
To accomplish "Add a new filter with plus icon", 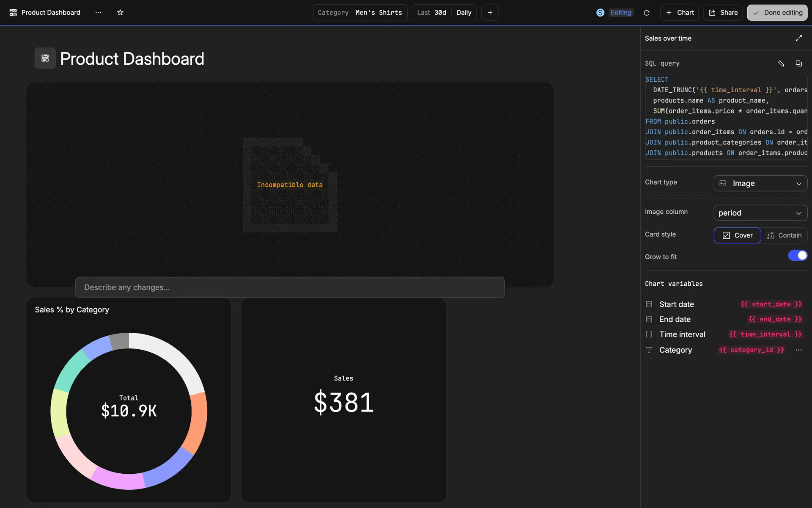I will pyautogui.click(x=490, y=13).
